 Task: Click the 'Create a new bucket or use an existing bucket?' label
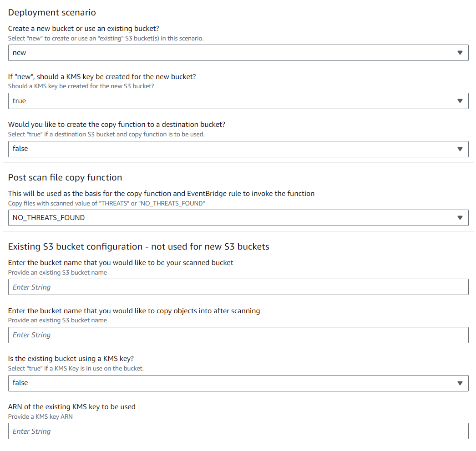[83, 29]
